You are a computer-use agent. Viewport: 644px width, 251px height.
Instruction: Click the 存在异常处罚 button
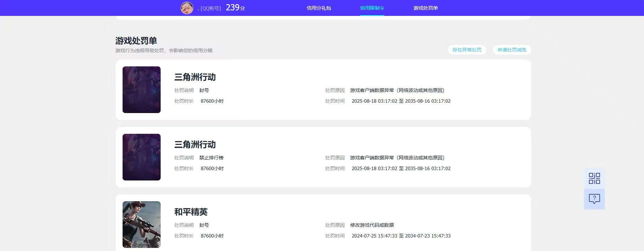467,50
